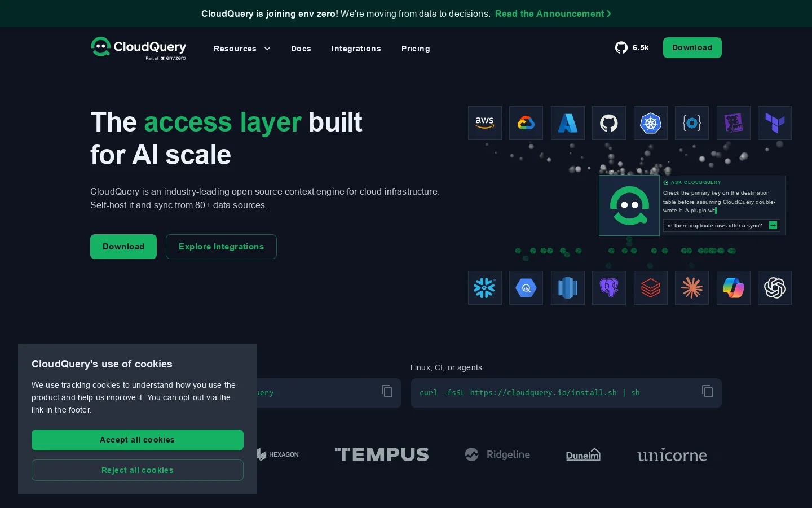Click the Databricks red layers tile
The width and height of the screenshot is (812, 508).
(651, 288)
